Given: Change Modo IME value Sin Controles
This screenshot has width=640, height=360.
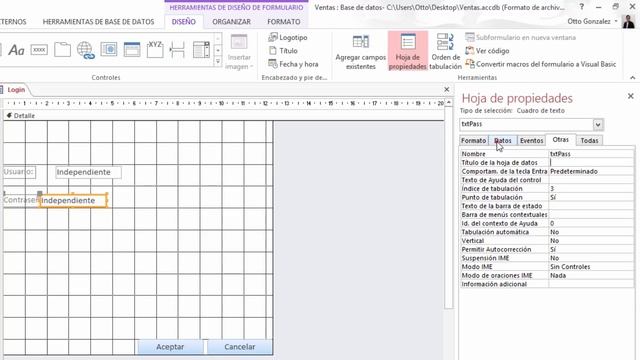Looking at the screenshot, I should (x=591, y=267).
